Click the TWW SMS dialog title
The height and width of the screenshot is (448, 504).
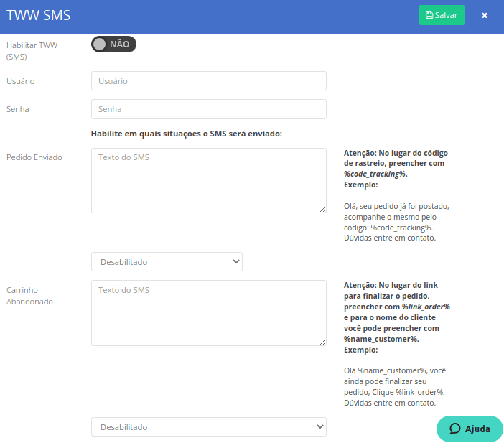pyautogui.click(x=39, y=15)
